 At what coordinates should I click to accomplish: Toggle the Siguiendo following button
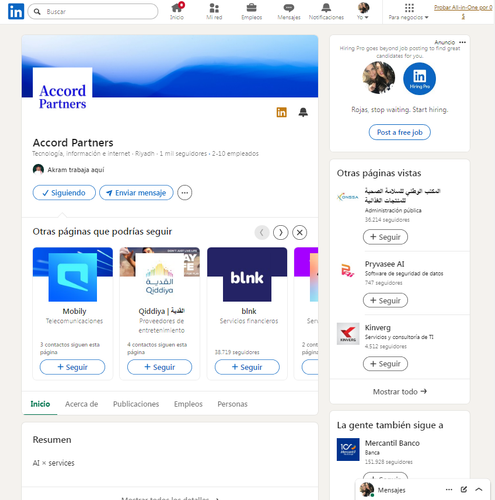click(64, 193)
